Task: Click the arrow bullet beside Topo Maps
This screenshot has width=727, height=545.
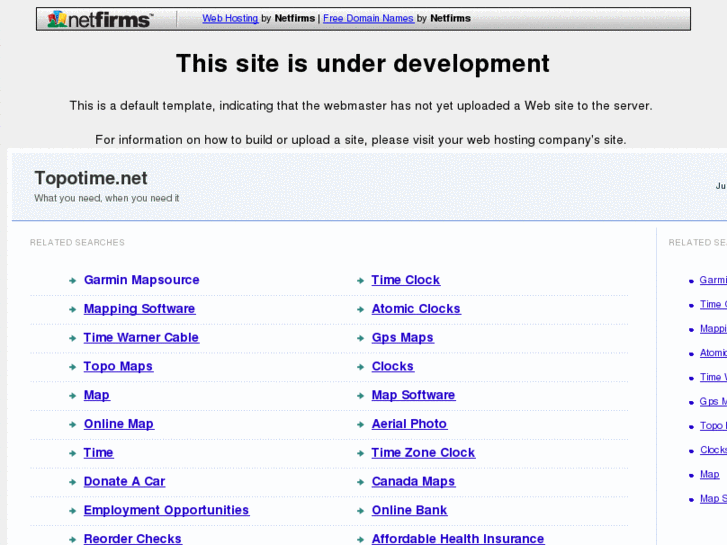Action: click(72, 367)
